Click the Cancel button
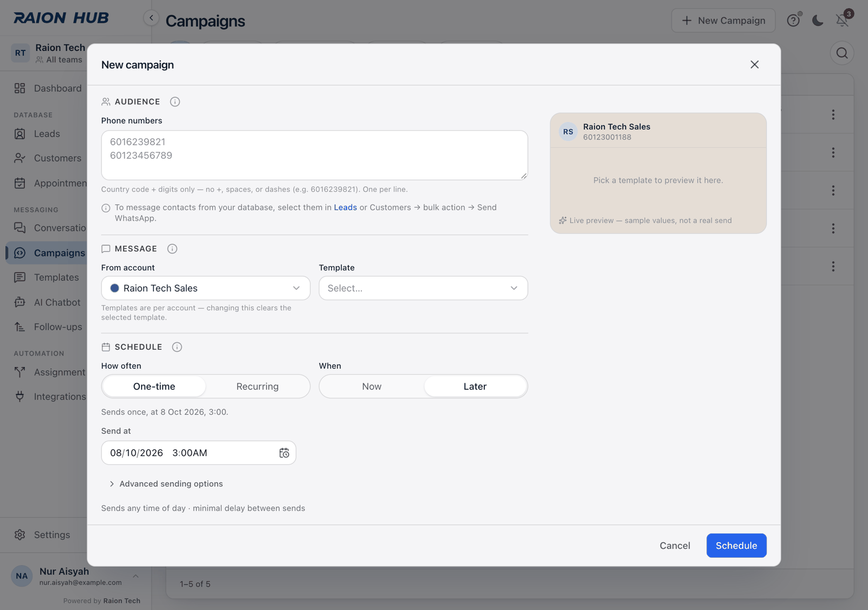 point(675,545)
